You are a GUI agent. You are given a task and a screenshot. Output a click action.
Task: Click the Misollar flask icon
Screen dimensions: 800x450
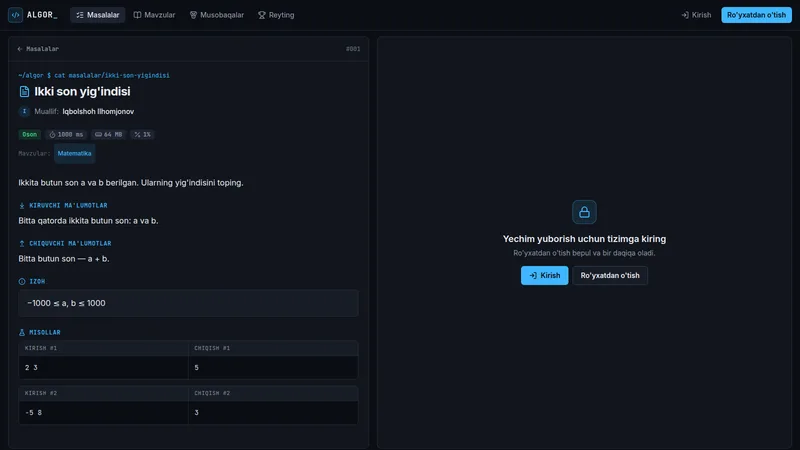coord(22,332)
